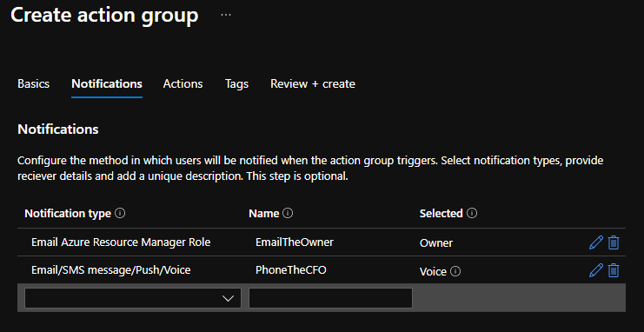Click the PhoneTheCFO name cell
Image resolution: width=644 pixels, height=332 pixels.
point(291,270)
